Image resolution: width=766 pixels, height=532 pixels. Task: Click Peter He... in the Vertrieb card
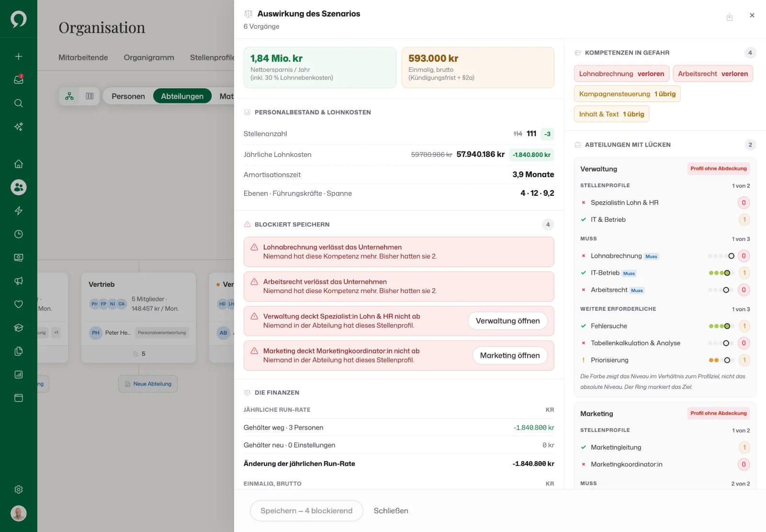[118, 333]
